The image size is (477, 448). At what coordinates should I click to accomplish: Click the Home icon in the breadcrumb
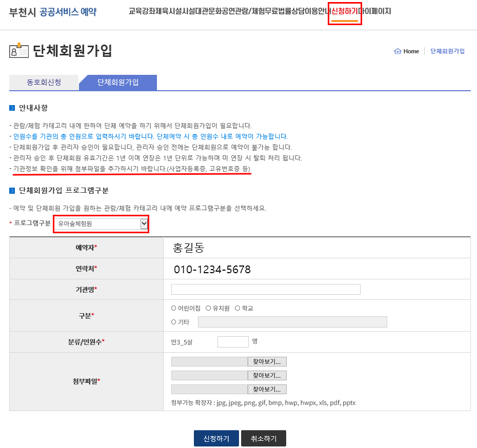[x=397, y=51]
